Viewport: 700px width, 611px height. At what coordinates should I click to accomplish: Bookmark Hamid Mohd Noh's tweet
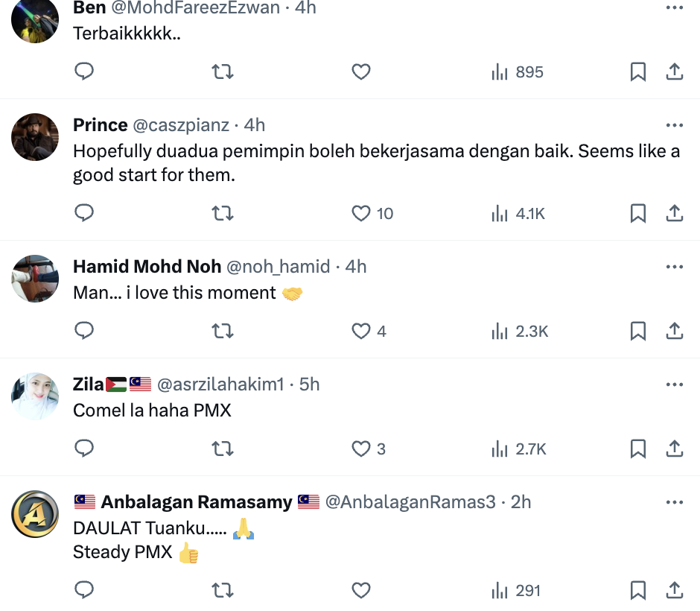coord(637,331)
